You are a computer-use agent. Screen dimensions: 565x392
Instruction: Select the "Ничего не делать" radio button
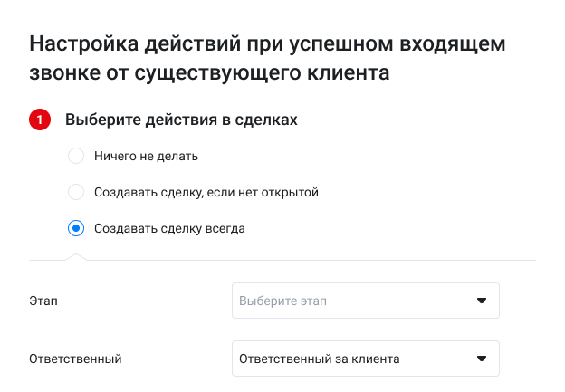(x=77, y=156)
